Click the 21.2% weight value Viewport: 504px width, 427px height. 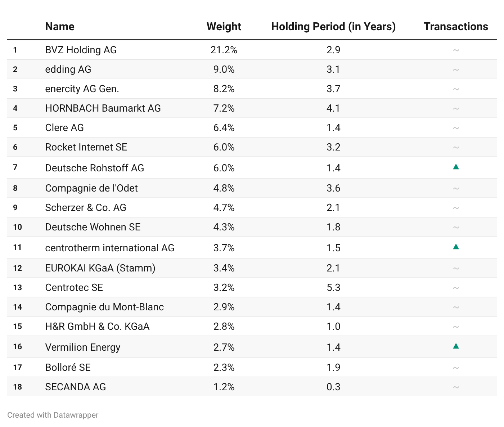point(224,50)
